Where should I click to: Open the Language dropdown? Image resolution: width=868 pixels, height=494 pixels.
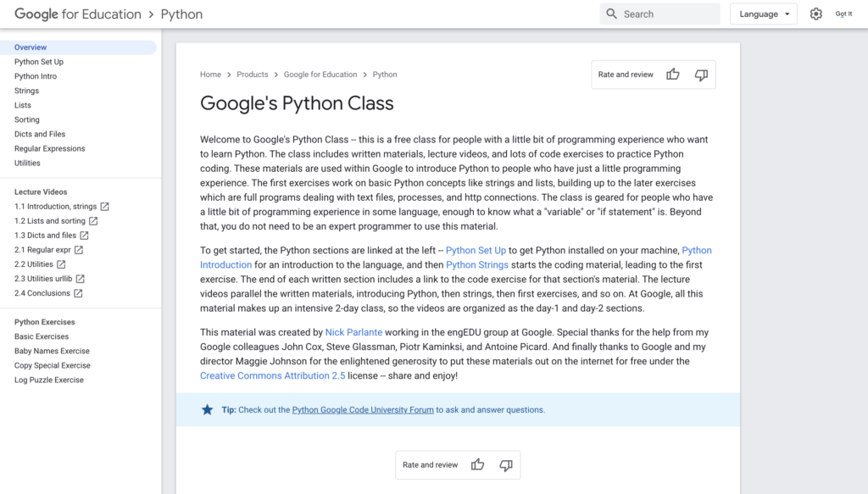coord(764,14)
